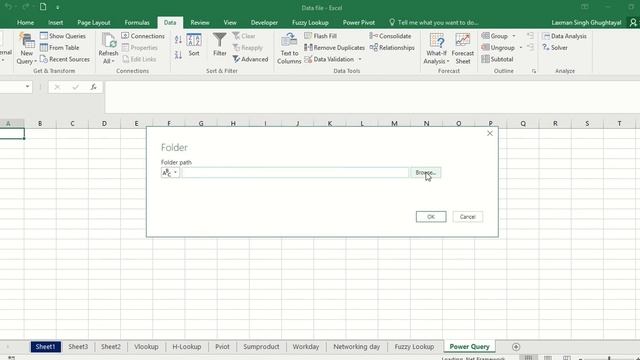
Task: Click Browse button in Folder dialog
Action: click(x=426, y=173)
